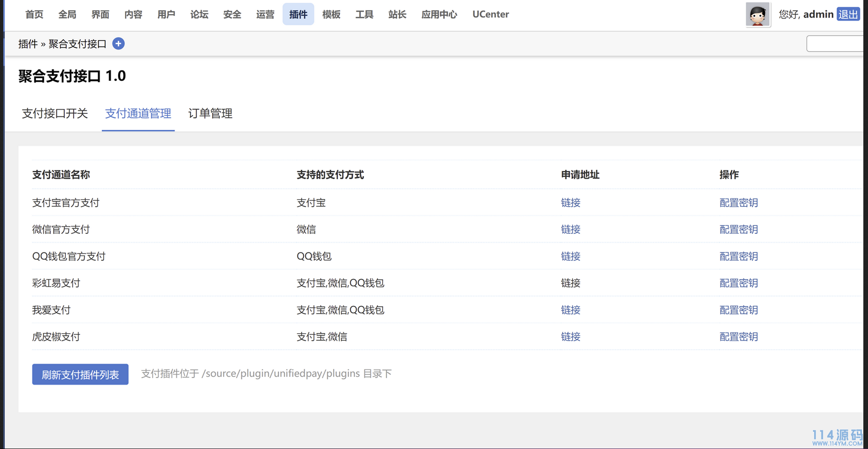
Task: Click 链接 in the 彩虹易支付 row
Action: click(x=571, y=283)
